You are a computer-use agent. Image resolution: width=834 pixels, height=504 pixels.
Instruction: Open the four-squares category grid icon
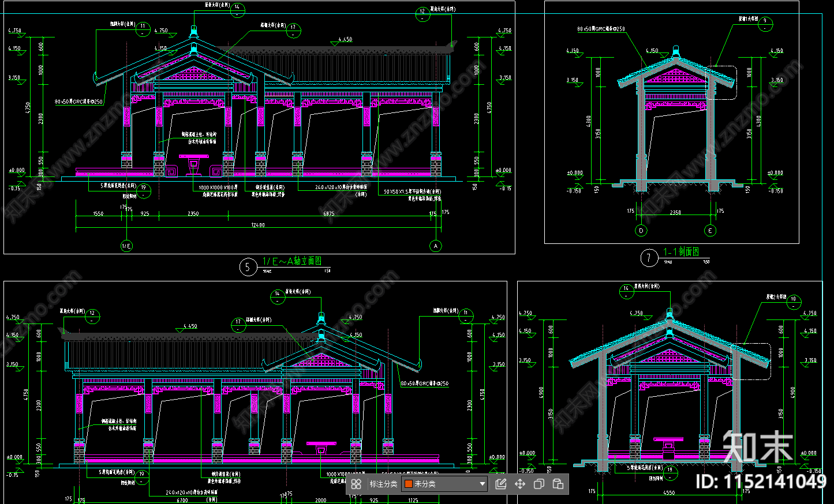tap(356, 484)
